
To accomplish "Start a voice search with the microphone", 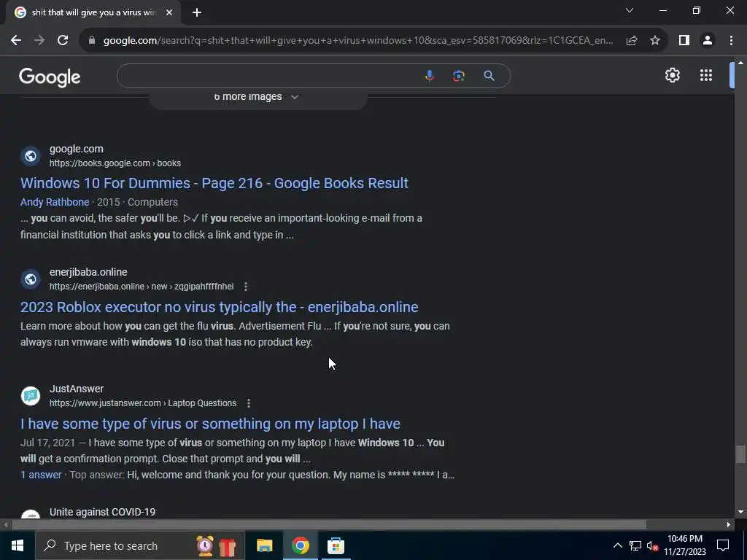I will 429,76.
